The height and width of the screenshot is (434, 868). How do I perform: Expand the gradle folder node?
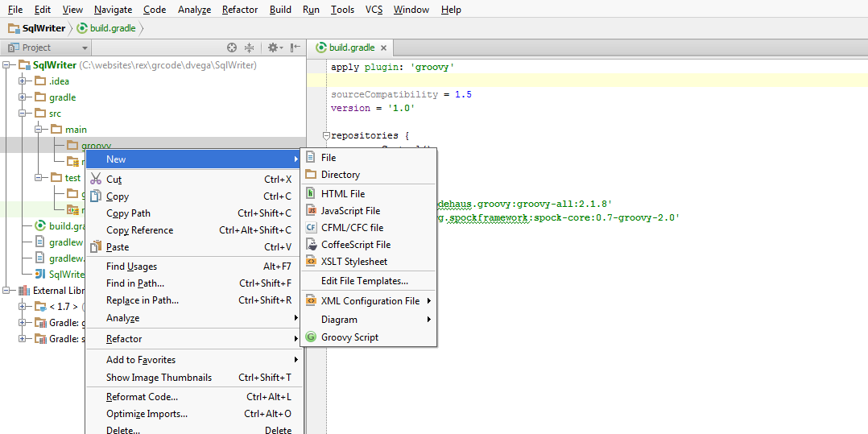(23, 97)
